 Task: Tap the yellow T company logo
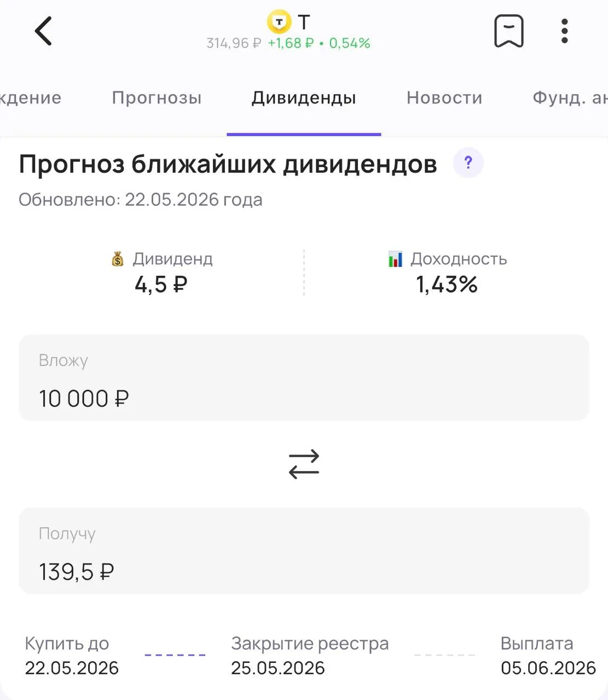coord(279,22)
